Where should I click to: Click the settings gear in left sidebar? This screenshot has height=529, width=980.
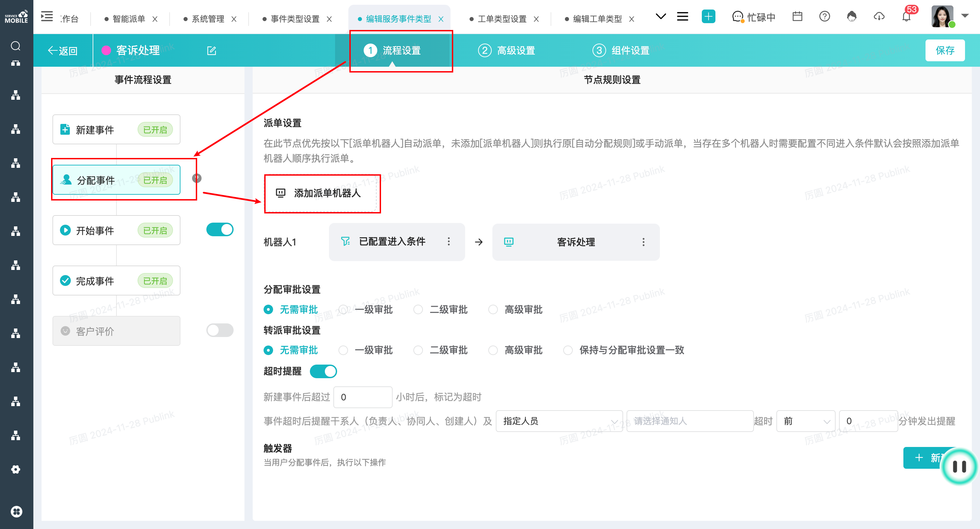[x=16, y=469]
